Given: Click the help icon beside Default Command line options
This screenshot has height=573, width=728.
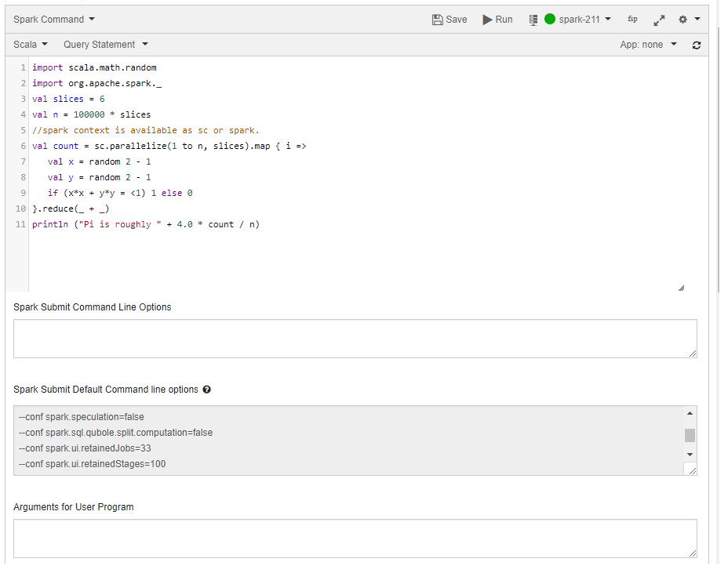Looking at the screenshot, I should 206,390.
